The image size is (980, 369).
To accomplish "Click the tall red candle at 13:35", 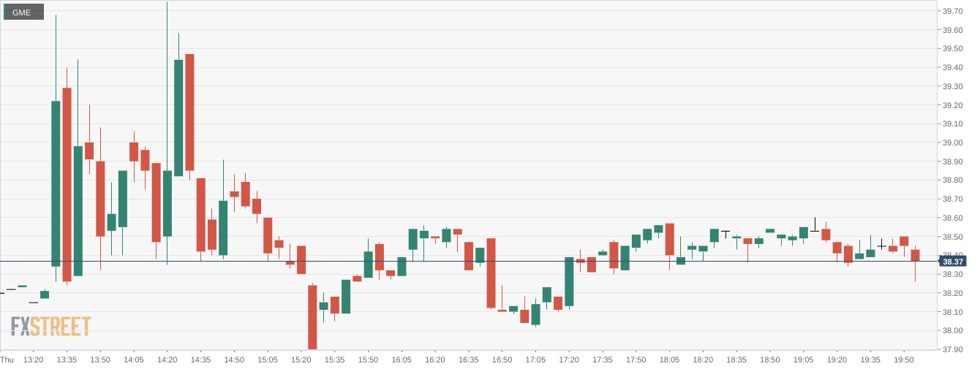I will click(x=67, y=184).
